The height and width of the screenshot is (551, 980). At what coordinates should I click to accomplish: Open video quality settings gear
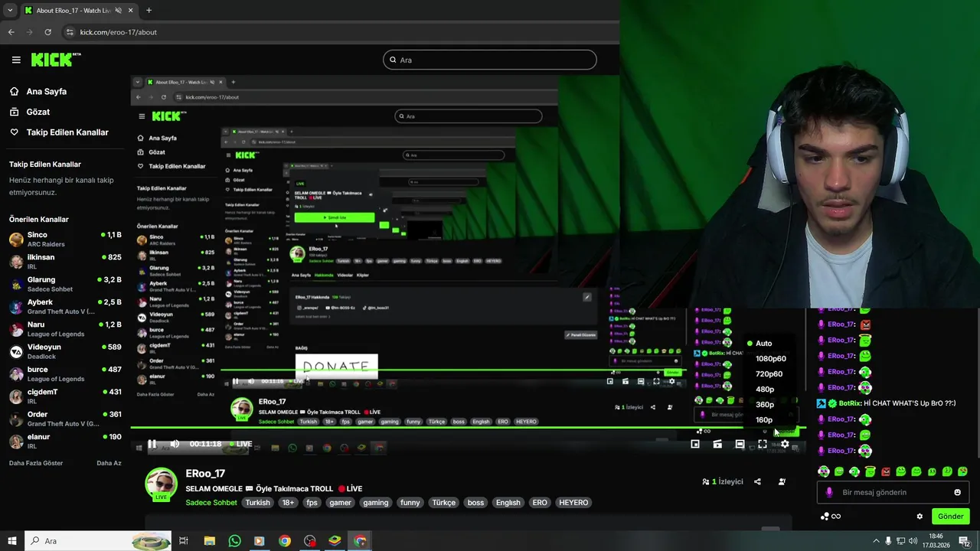785,444
